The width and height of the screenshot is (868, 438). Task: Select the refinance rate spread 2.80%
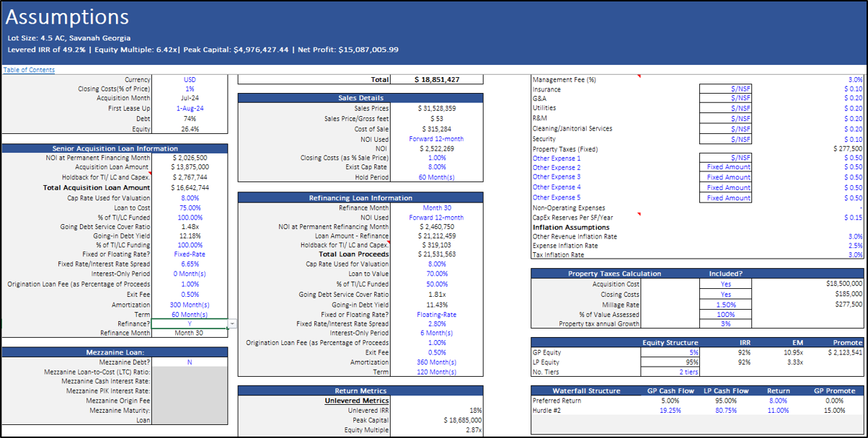point(437,324)
